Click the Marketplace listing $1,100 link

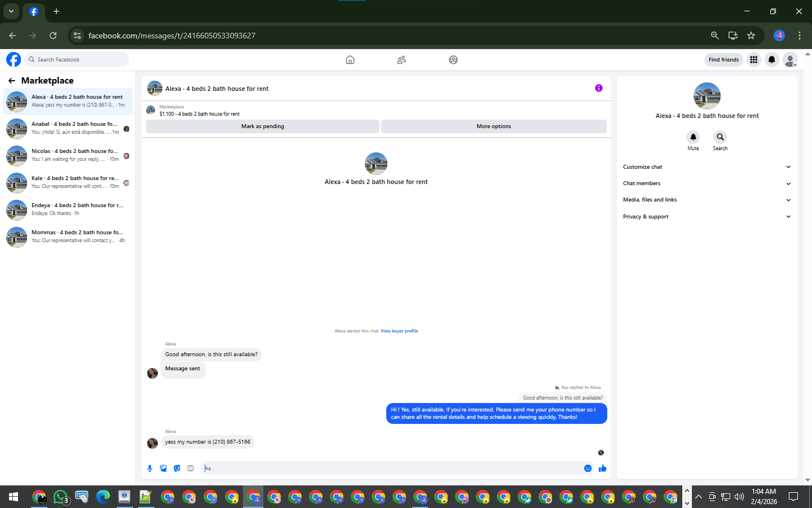pyautogui.click(x=199, y=114)
